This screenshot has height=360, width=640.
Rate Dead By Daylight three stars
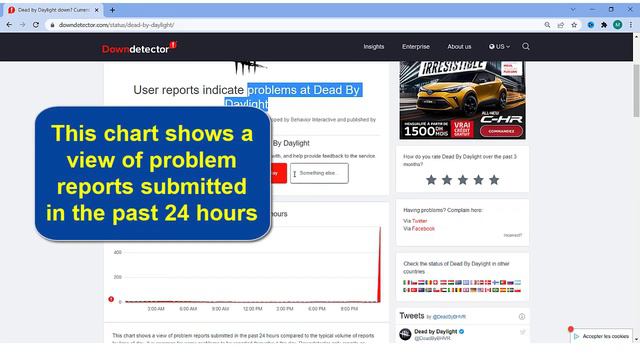[462, 180]
